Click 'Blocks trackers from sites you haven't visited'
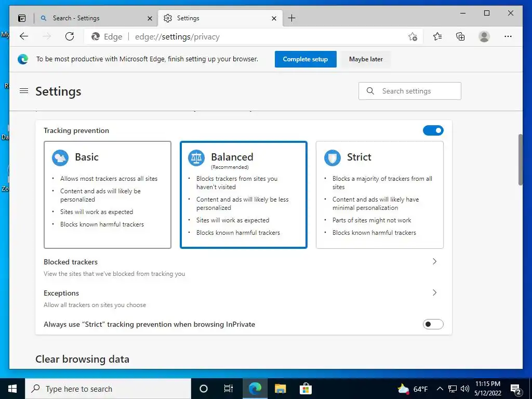This screenshot has height=399, width=532. point(237,182)
